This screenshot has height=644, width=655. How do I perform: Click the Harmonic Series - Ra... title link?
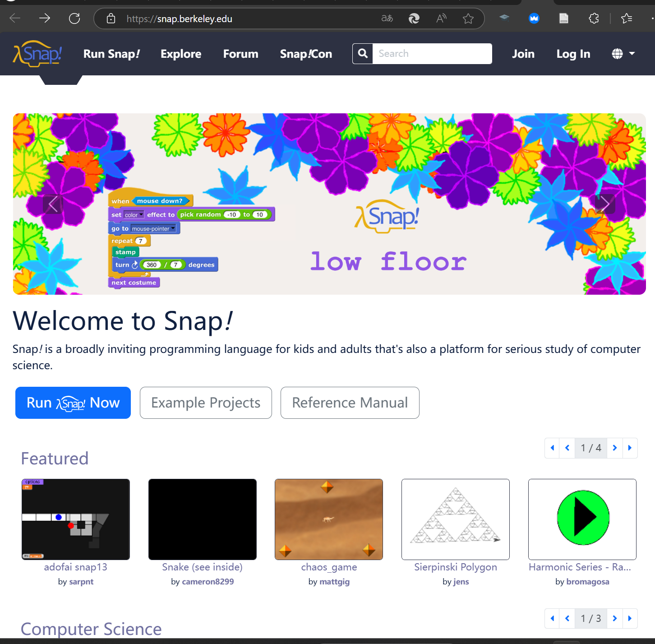tap(580, 567)
